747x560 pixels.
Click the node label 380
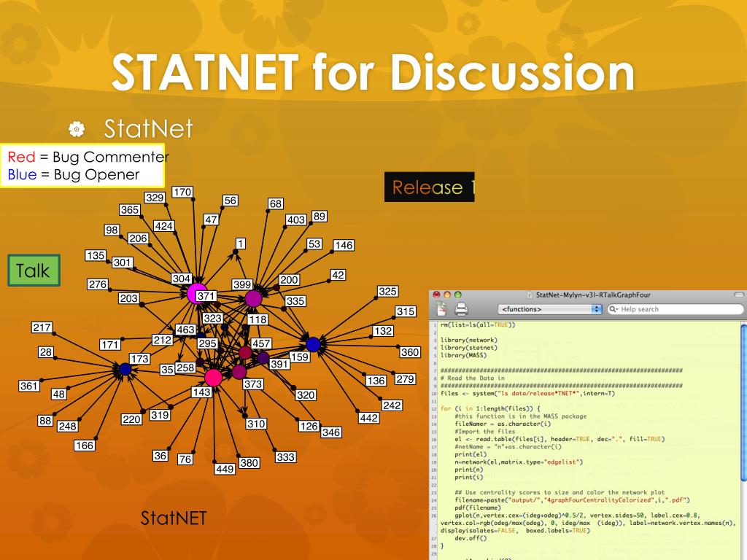point(249,463)
